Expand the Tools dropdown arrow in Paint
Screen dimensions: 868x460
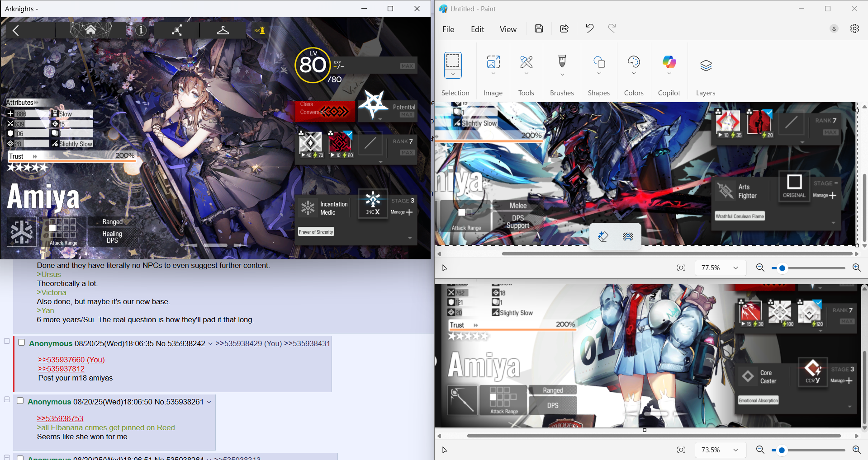point(526,74)
